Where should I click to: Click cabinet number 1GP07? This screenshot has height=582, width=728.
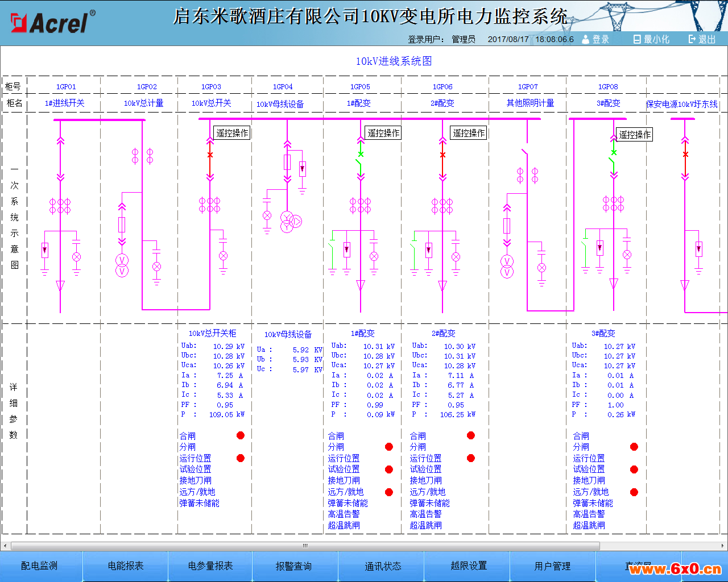[528, 87]
